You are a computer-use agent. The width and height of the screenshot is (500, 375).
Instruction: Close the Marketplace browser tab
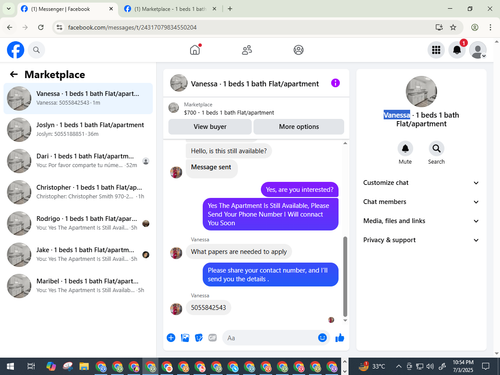point(214,9)
